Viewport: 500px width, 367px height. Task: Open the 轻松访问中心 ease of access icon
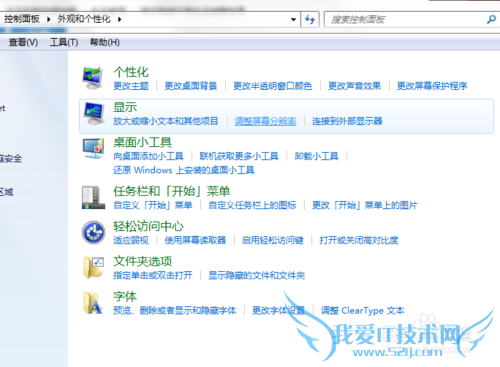94,232
